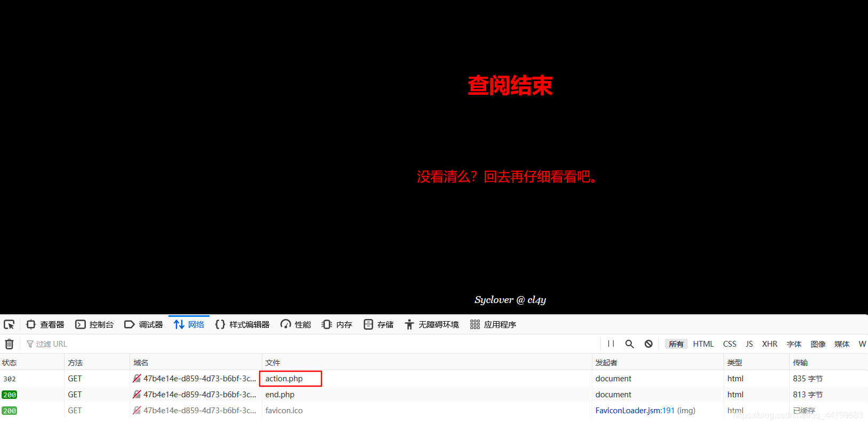Click the 没看清么？回去再仔细看看吧。 message
This screenshot has height=425, width=868.
click(507, 177)
